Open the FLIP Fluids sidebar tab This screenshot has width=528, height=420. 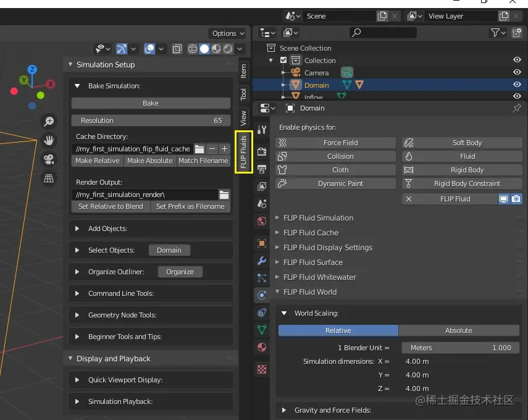click(x=243, y=152)
